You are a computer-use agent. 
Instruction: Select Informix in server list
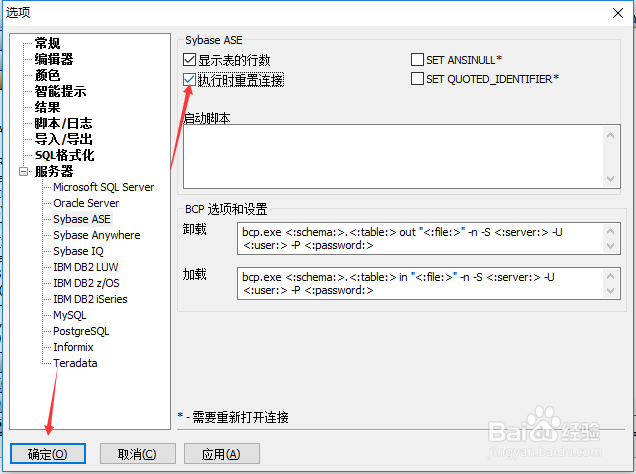tap(73, 347)
